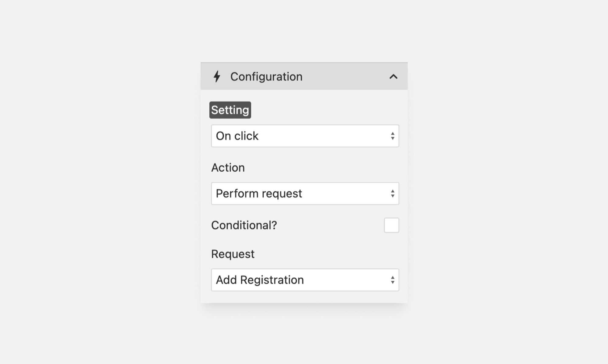Enable the Conditional? checkbox
The width and height of the screenshot is (608, 364).
point(392,225)
